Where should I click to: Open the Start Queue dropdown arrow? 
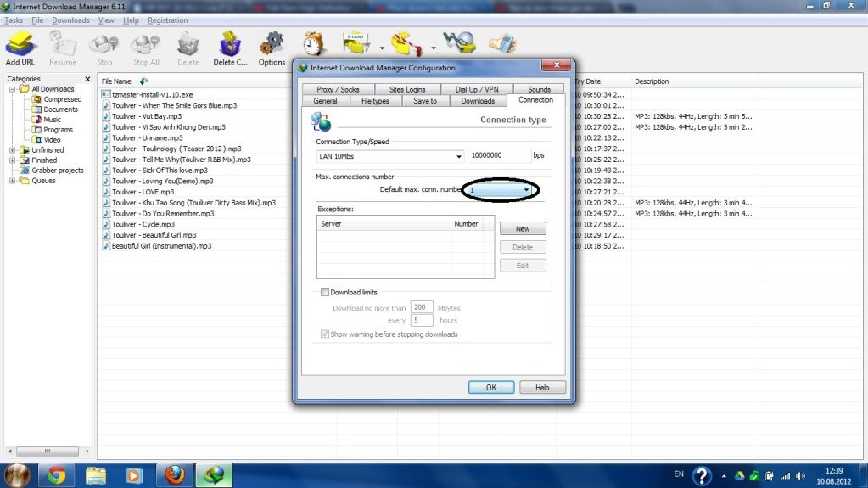click(x=382, y=48)
